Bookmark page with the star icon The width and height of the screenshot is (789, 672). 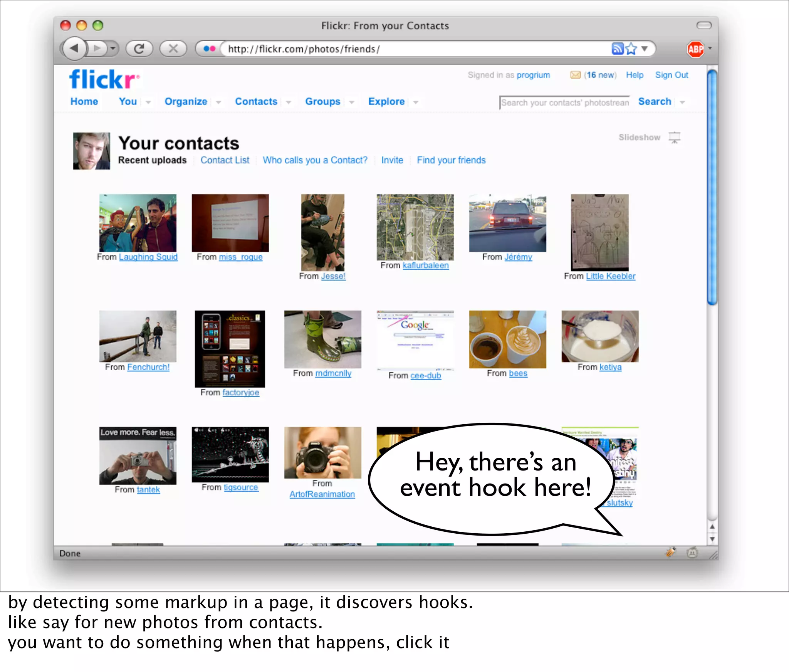pyautogui.click(x=631, y=49)
